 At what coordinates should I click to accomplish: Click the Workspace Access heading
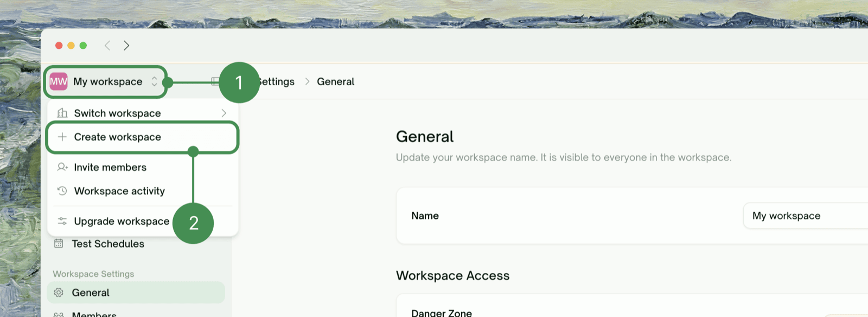pos(452,276)
